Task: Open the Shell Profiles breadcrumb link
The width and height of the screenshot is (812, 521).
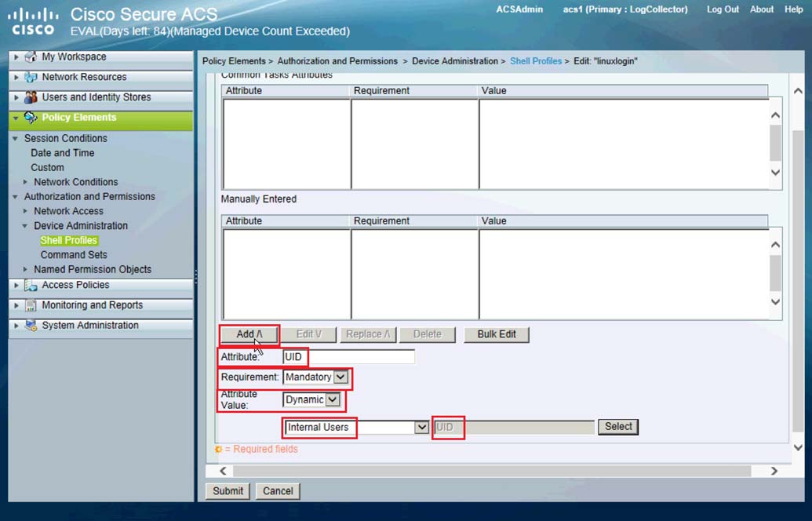Action: [536, 60]
